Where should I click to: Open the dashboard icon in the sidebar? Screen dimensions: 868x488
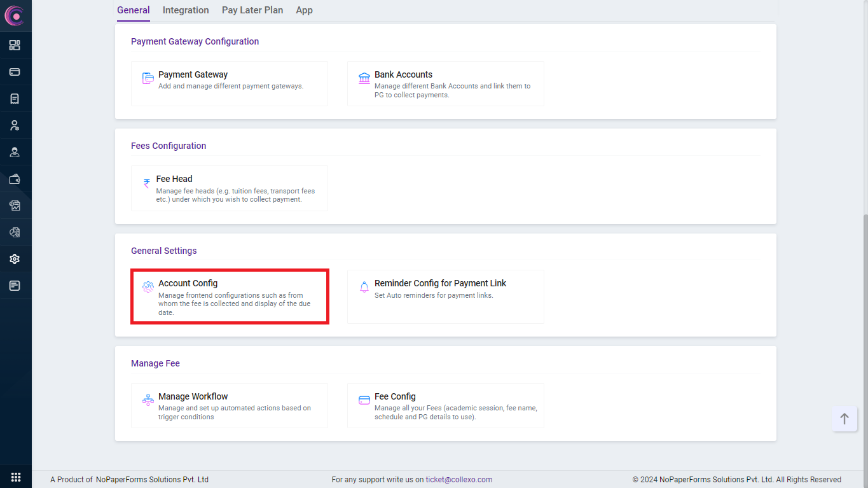coord(15,45)
